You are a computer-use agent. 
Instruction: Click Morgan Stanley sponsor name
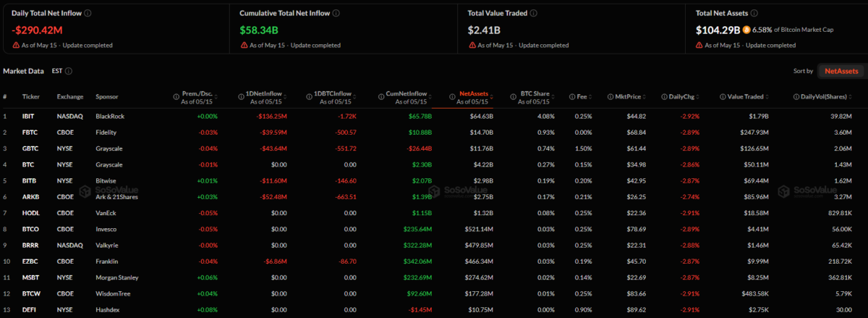click(x=116, y=277)
